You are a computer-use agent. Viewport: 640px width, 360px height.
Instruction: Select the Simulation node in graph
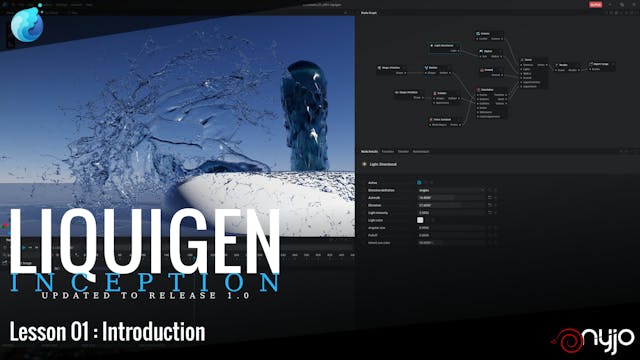(492, 103)
